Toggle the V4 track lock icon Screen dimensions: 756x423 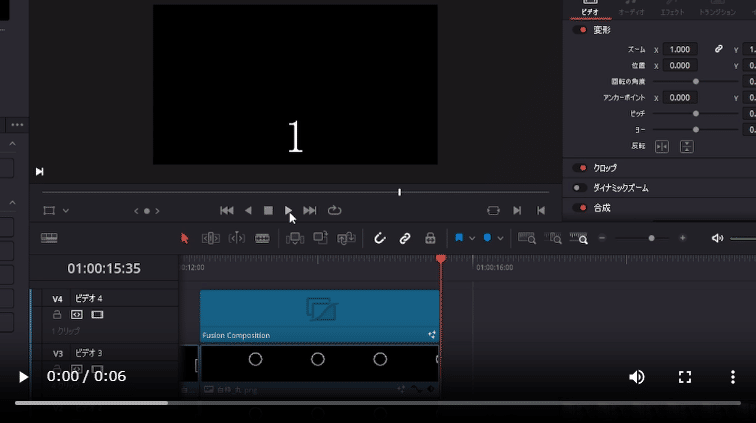tap(57, 314)
